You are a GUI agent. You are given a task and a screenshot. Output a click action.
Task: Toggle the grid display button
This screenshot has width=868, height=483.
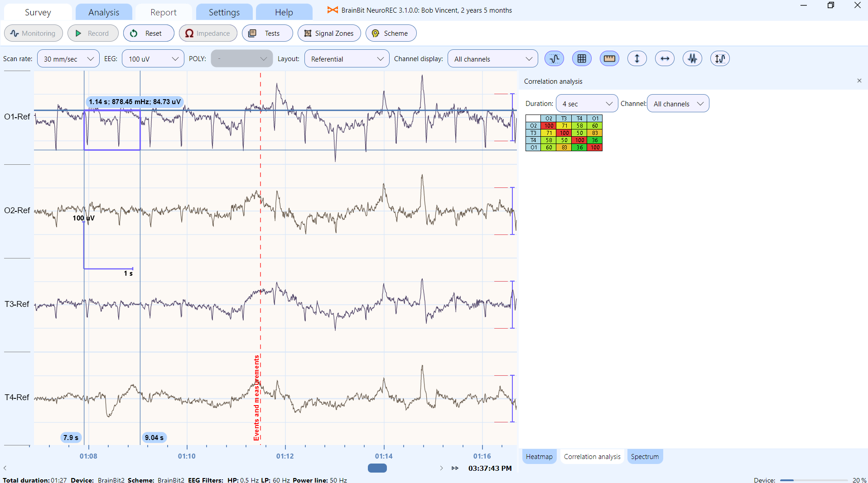pyautogui.click(x=582, y=58)
